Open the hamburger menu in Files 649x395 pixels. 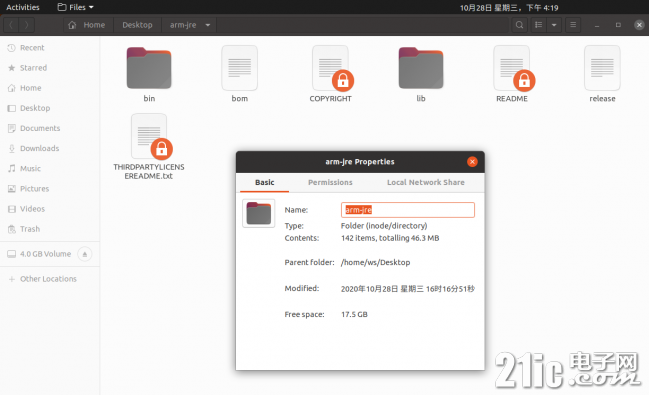pyautogui.click(x=573, y=25)
